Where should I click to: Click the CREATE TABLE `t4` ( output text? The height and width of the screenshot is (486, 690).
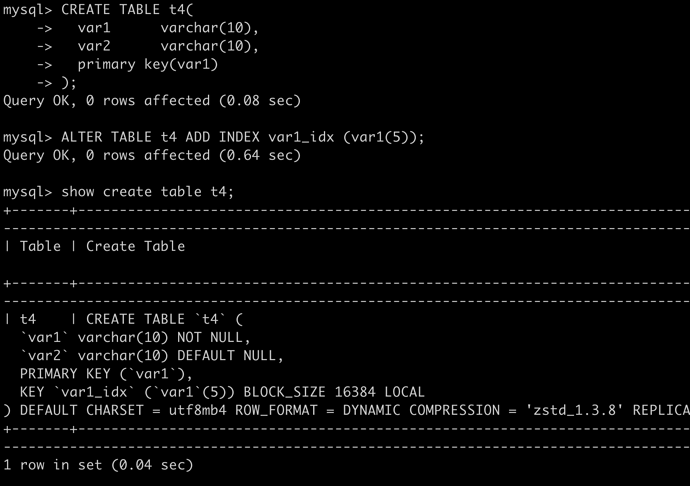click(x=164, y=319)
